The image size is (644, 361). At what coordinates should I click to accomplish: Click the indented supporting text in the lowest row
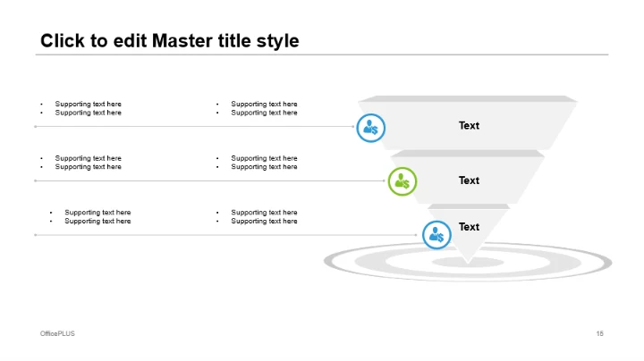(x=97, y=216)
